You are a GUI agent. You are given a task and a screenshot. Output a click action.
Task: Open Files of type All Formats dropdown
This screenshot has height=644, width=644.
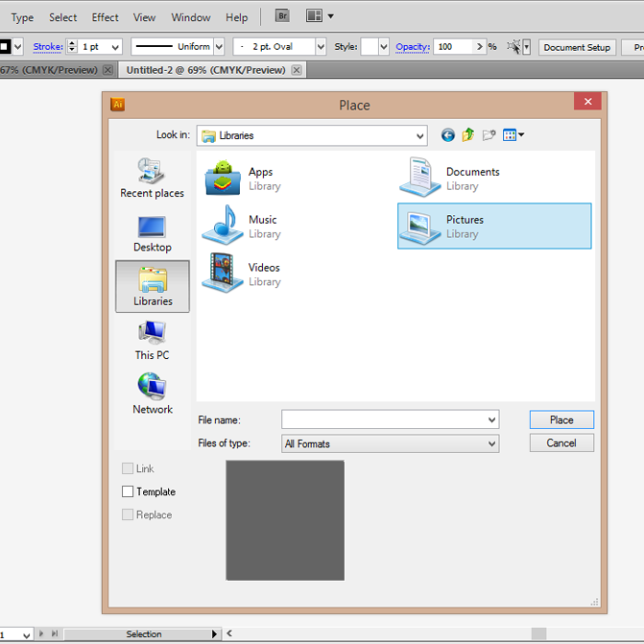[x=391, y=443]
